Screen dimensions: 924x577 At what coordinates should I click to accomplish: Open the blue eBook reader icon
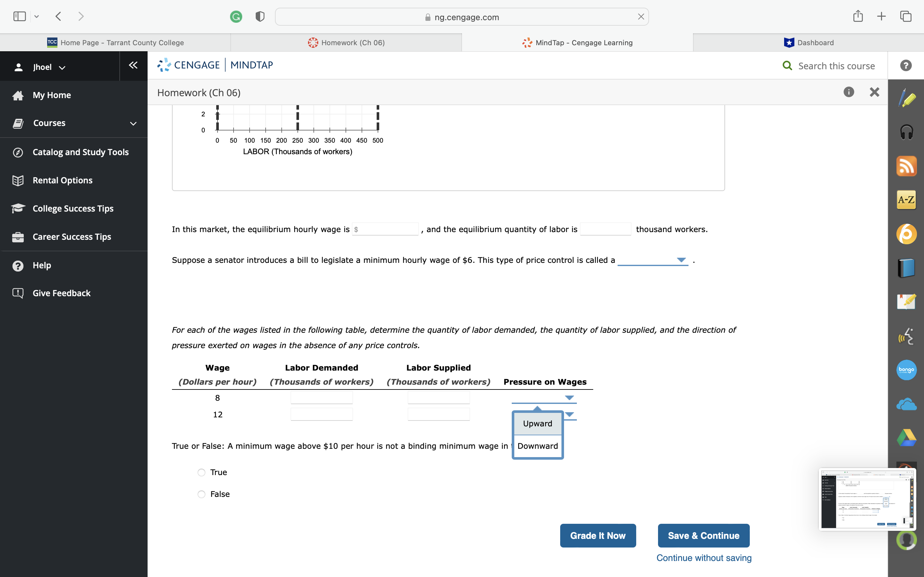pos(907,267)
